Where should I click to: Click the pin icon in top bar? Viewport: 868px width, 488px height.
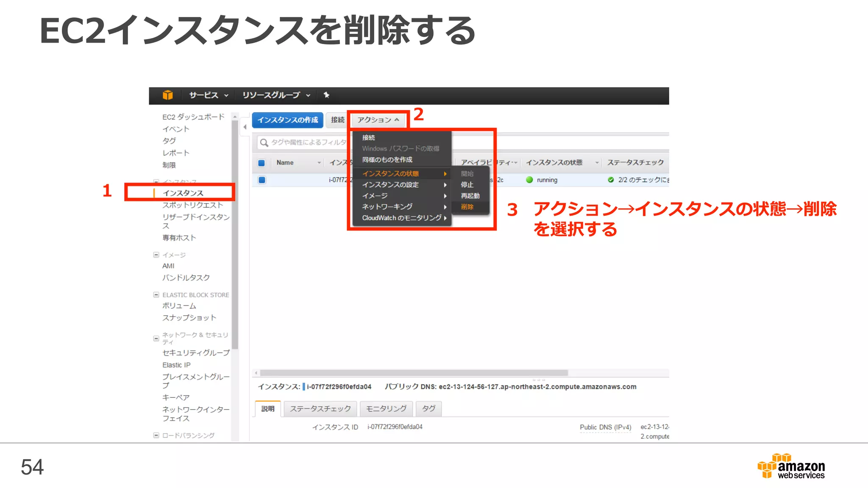coord(326,95)
